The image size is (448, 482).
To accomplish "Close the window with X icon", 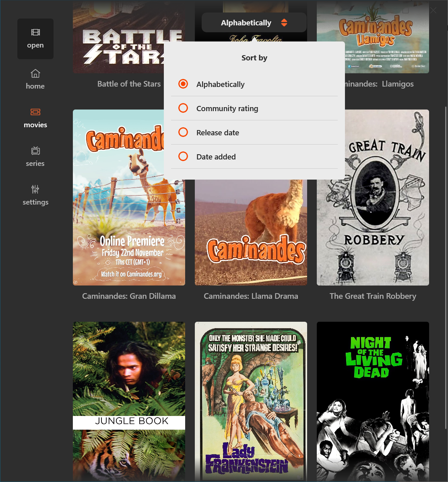I will point(433,10).
